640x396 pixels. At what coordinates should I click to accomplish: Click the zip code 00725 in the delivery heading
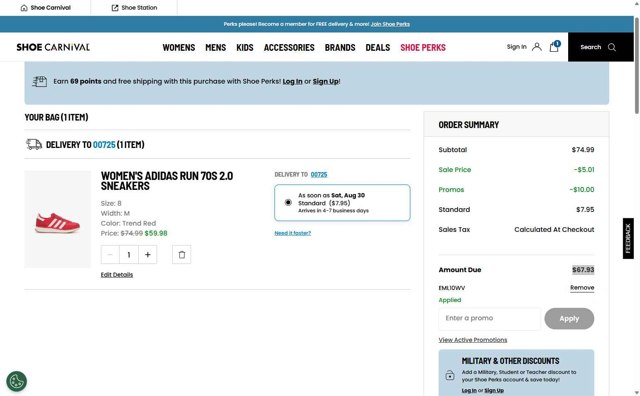tap(104, 145)
